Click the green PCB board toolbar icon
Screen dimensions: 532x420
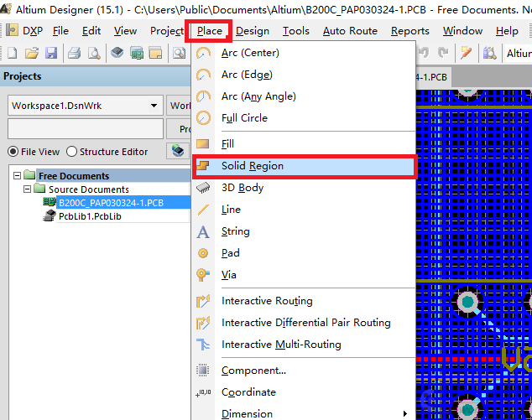137,53
